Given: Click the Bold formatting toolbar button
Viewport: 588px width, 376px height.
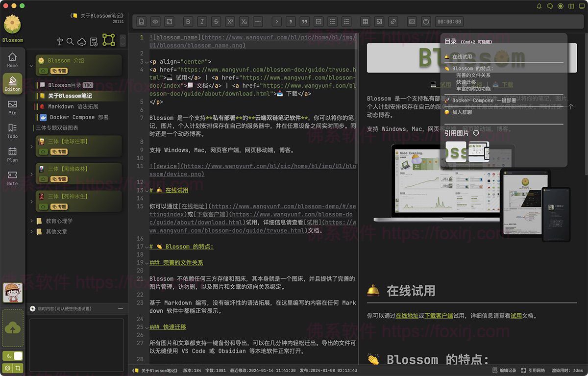Looking at the screenshot, I should [x=188, y=22].
